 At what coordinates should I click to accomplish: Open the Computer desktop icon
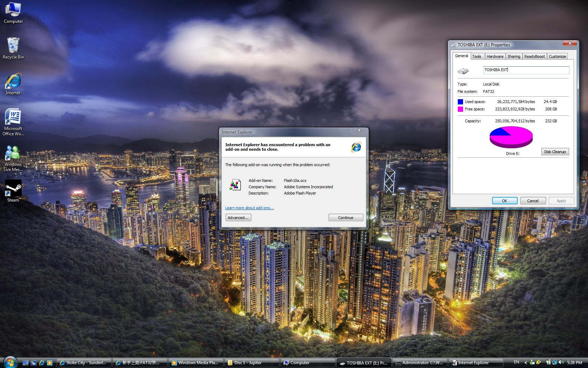pos(13,13)
